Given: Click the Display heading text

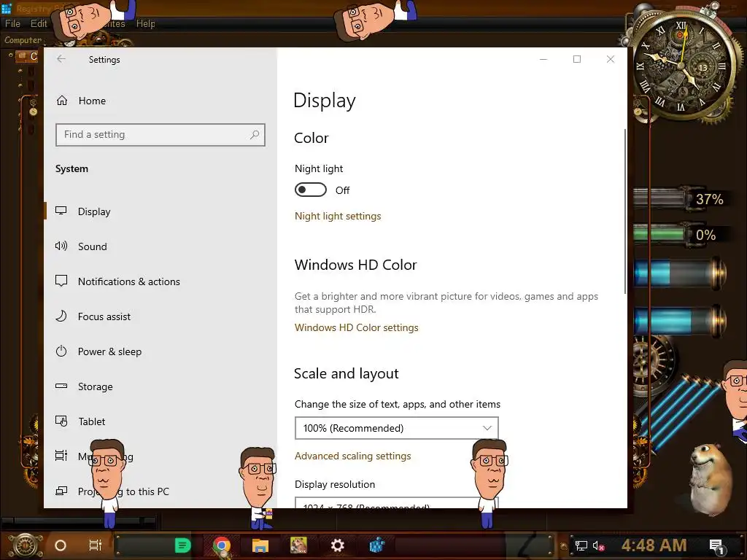Looking at the screenshot, I should (x=325, y=101).
